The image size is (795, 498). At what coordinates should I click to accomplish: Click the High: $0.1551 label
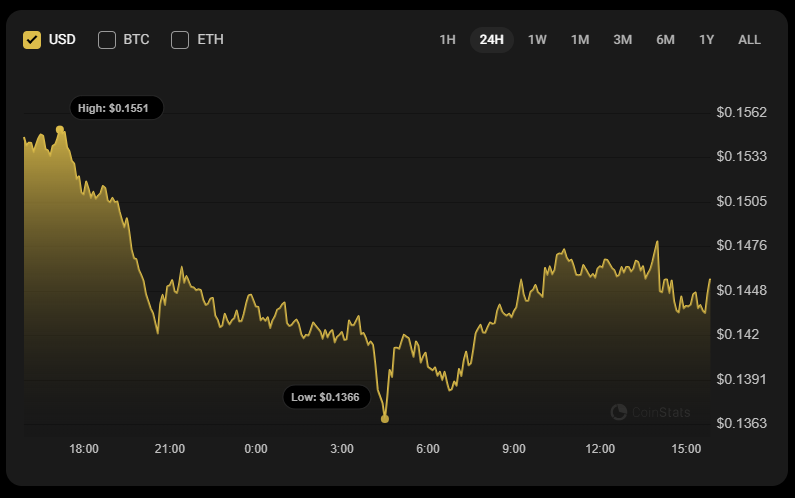coord(117,108)
